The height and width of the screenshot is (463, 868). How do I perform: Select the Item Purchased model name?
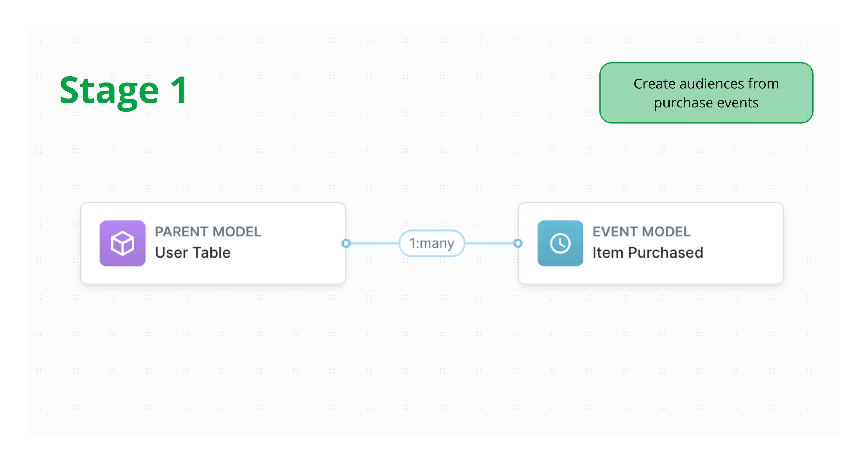tap(648, 253)
